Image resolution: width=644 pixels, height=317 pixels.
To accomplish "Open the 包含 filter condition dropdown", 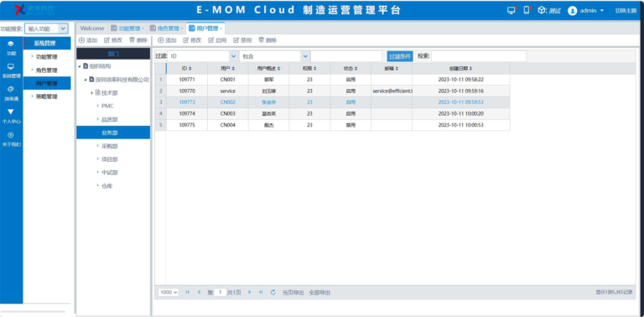I will pos(305,56).
